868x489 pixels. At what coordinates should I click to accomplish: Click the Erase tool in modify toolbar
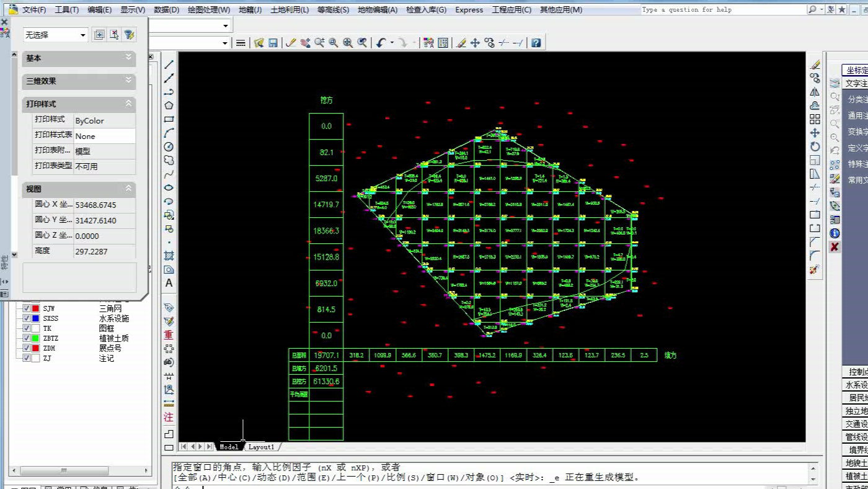815,65
